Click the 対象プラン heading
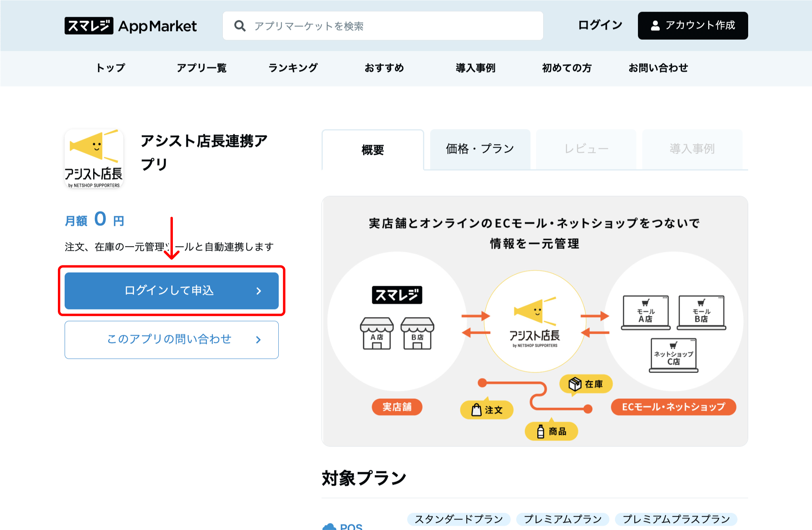Screen dimensions: 812x530 (x=364, y=478)
